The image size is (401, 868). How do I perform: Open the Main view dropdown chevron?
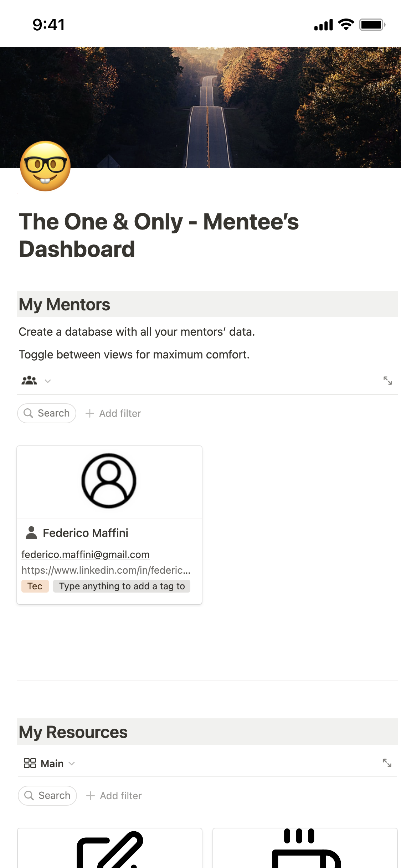[x=72, y=763]
